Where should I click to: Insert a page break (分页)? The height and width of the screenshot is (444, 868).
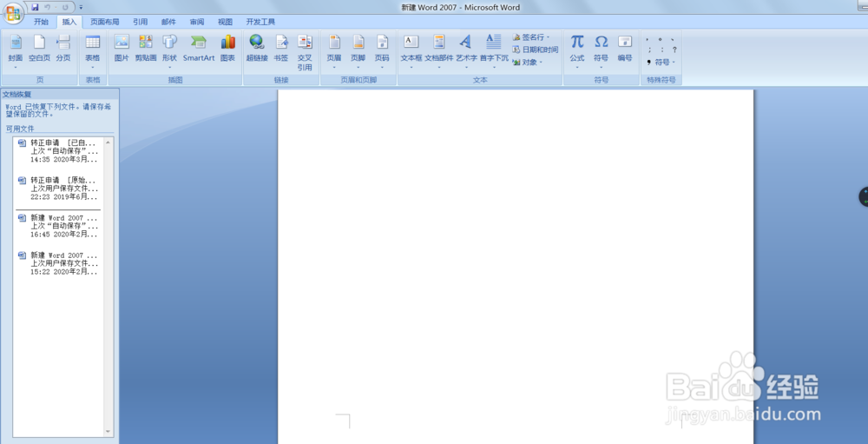click(63, 49)
